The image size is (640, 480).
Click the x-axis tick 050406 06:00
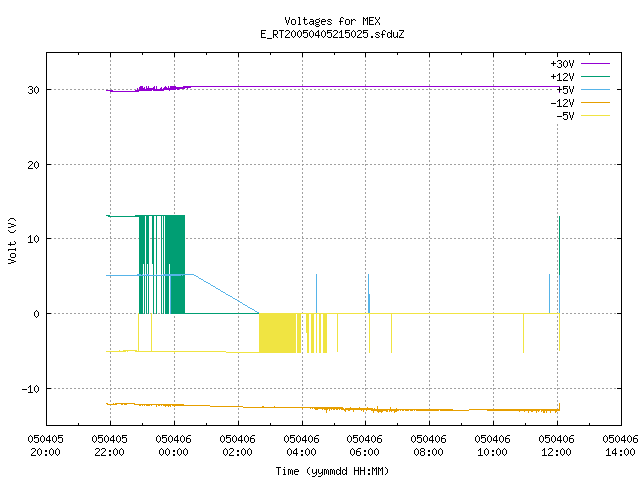tap(364, 446)
